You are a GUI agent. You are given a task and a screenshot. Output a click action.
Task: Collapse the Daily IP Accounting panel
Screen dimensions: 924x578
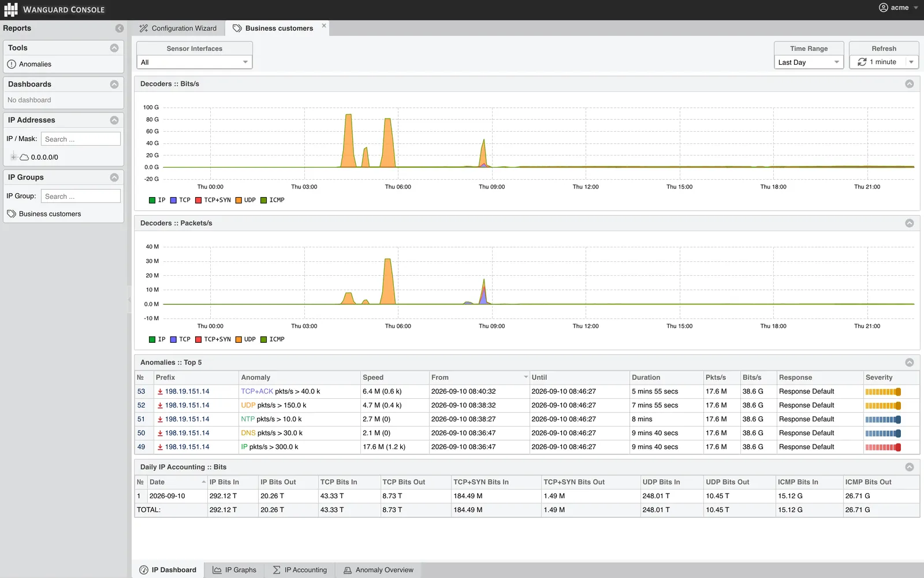pos(910,467)
